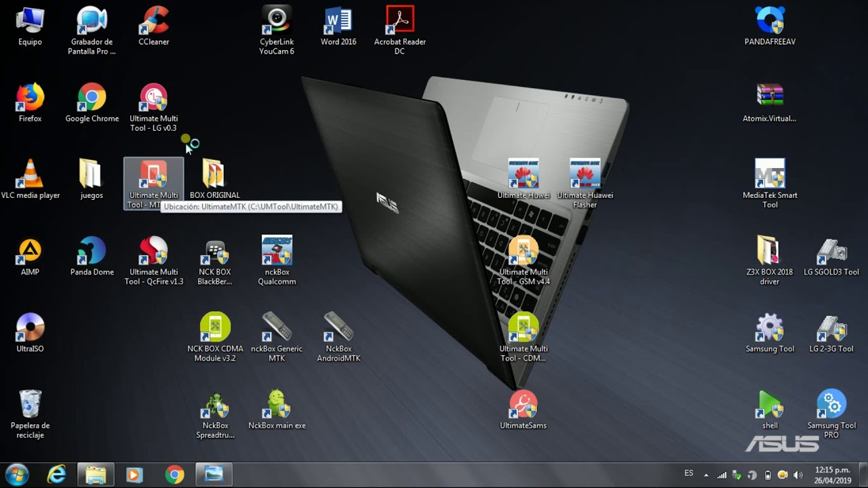Open the taskbar clock and date
This screenshot has height=488, width=868.
pos(833,475)
